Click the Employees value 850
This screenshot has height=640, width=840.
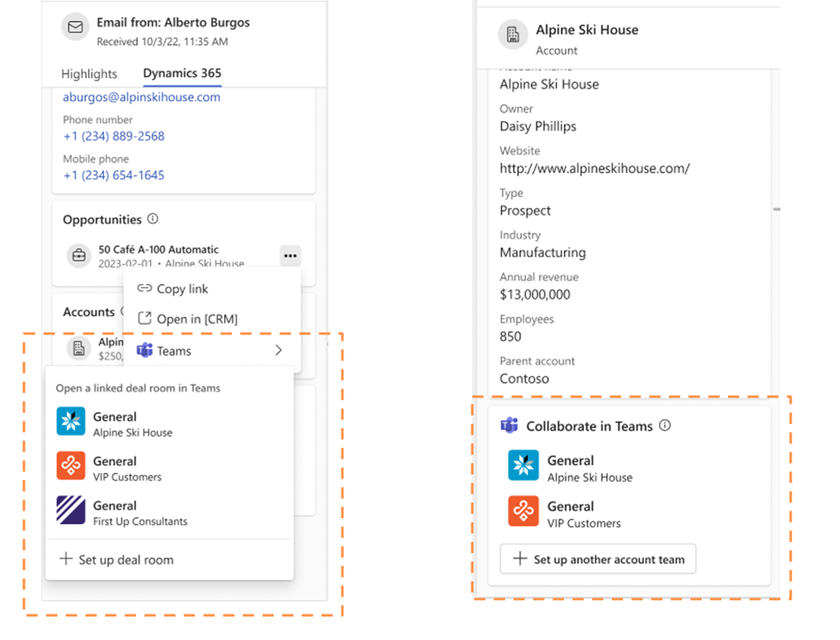pyautogui.click(x=510, y=336)
